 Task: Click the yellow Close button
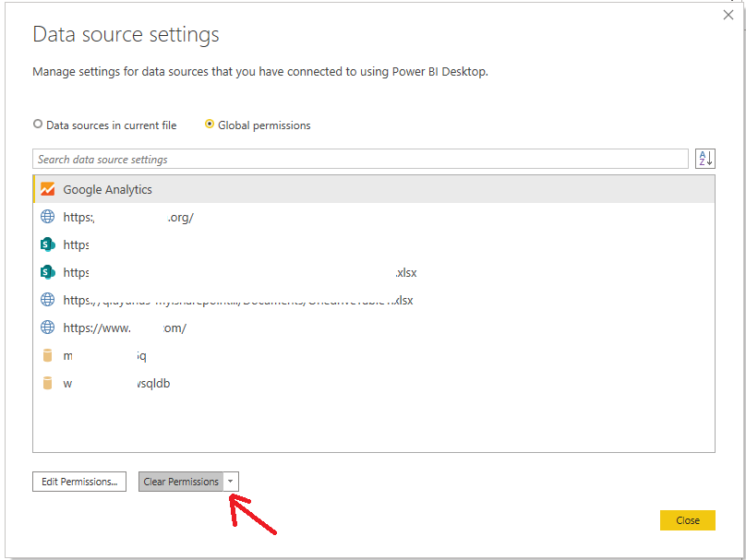[x=687, y=520]
